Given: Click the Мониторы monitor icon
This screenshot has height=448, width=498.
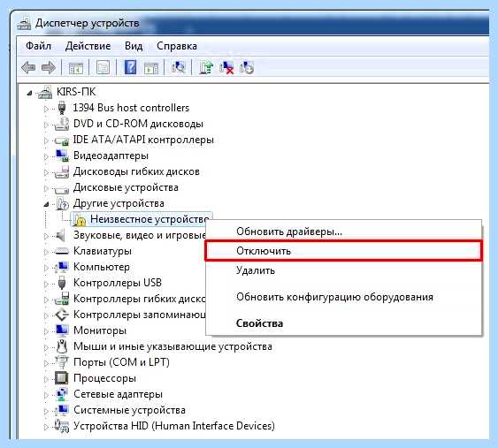Looking at the screenshot, I should coord(62,330).
